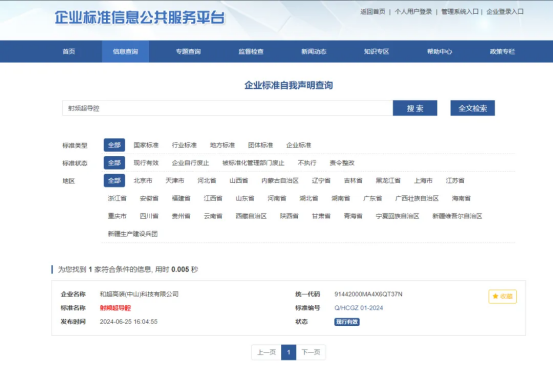Viewport: 553px width, 370px height.
Task: Click the 企业登录入口 top link
Action: pyautogui.click(x=505, y=12)
